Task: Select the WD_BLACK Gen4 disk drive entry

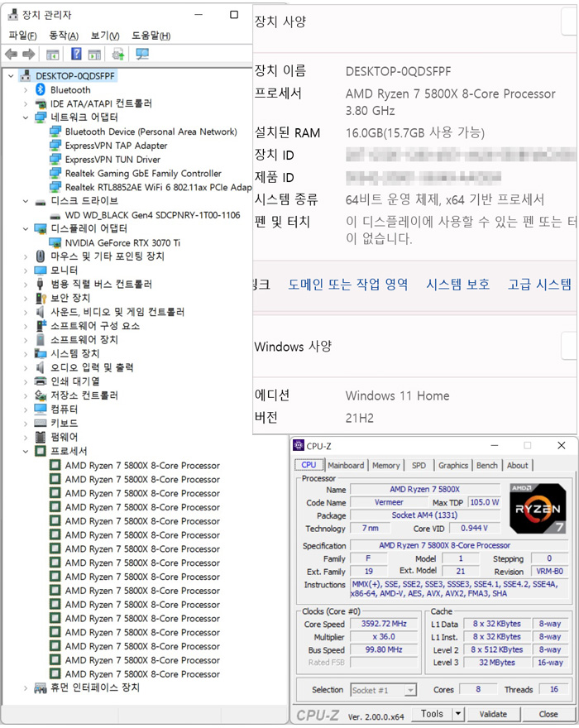Action: coord(152,215)
